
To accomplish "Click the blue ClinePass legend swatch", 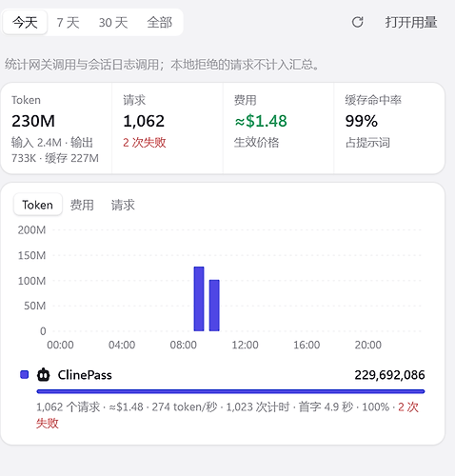I will [x=25, y=375].
